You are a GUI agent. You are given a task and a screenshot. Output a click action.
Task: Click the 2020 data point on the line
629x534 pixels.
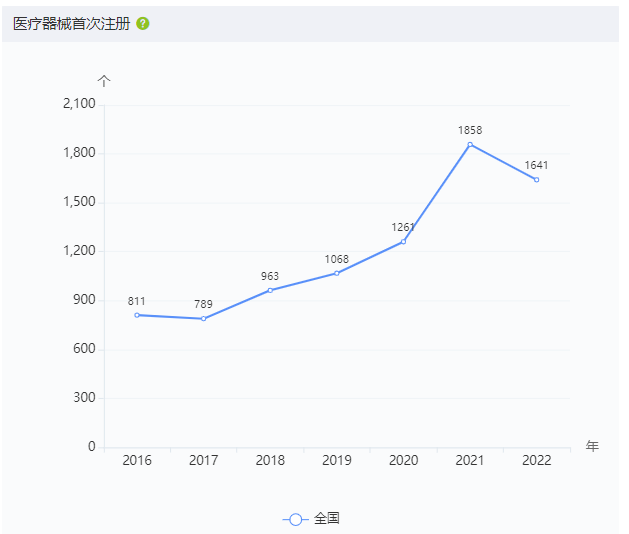point(404,242)
